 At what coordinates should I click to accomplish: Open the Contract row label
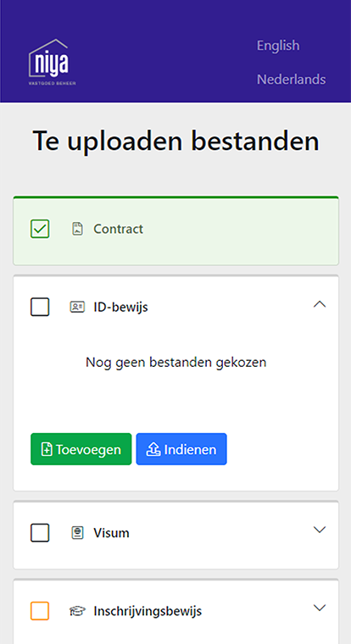[118, 229]
